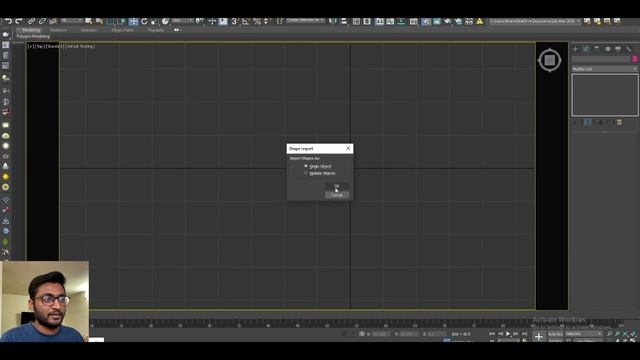Open the reference coordinate system dropdown
The width and height of the screenshot is (640, 360).
[182, 21]
